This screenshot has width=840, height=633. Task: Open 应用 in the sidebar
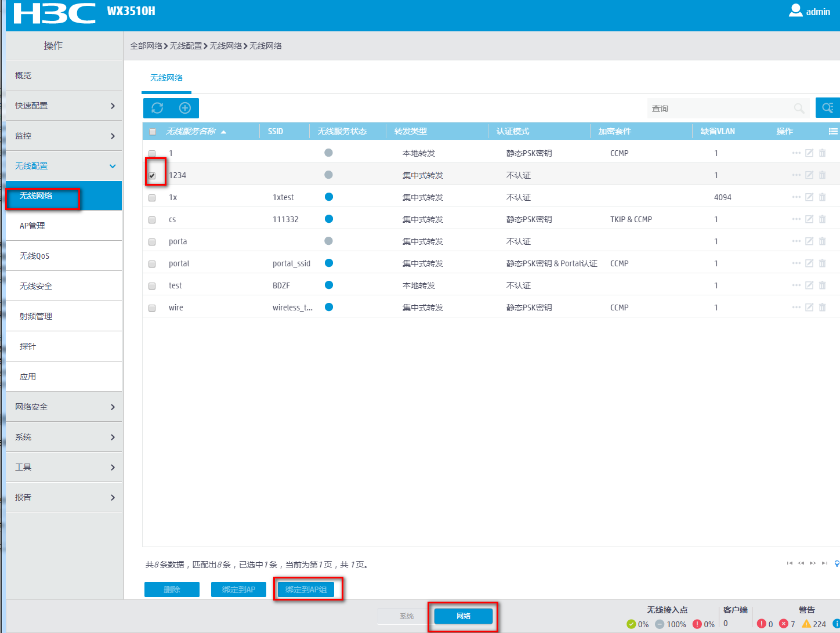(64, 377)
